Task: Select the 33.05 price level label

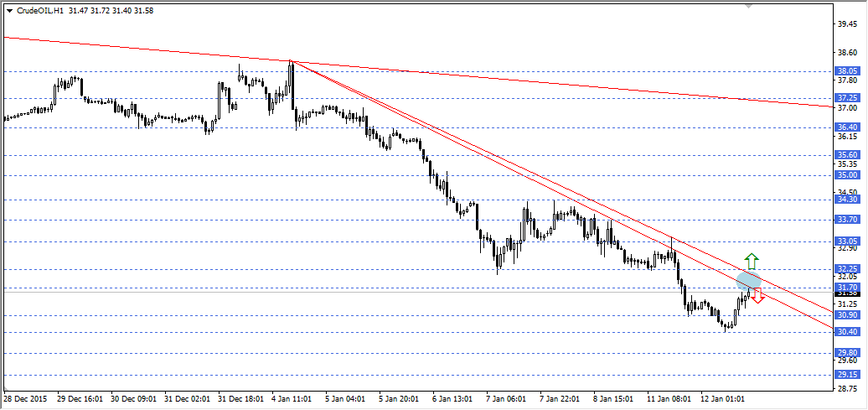Action: pyautogui.click(x=847, y=241)
